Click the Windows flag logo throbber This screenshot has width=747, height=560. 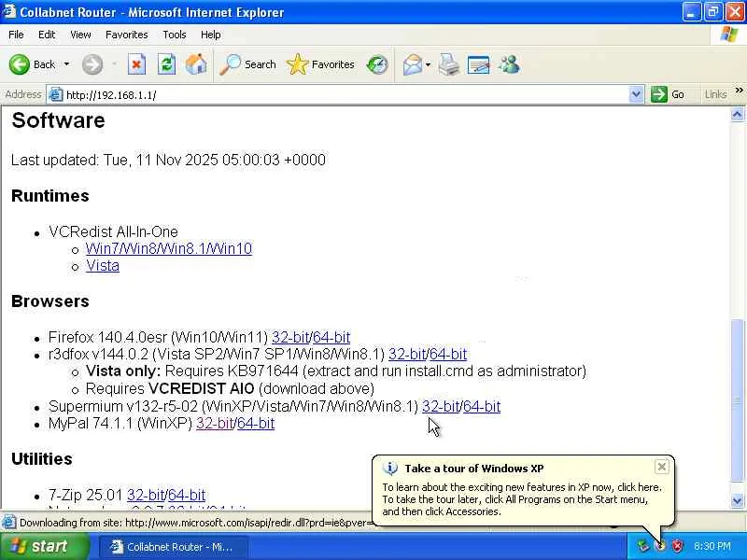(x=729, y=35)
